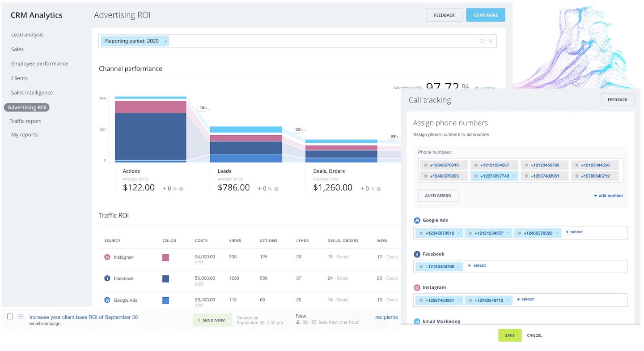This screenshot has height=351, width=644.
Task: Click the Google Ads icon in Call tracking
Action: [x=417, y=220]
